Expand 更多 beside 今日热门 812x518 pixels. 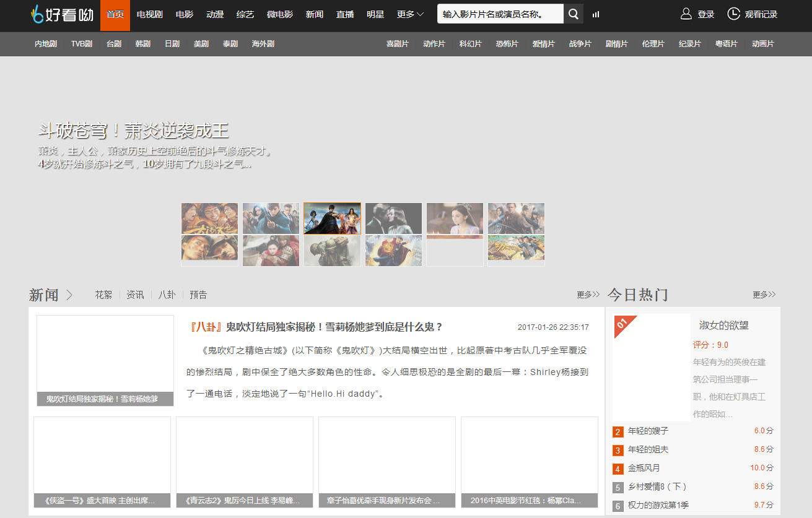pos(764,295)
